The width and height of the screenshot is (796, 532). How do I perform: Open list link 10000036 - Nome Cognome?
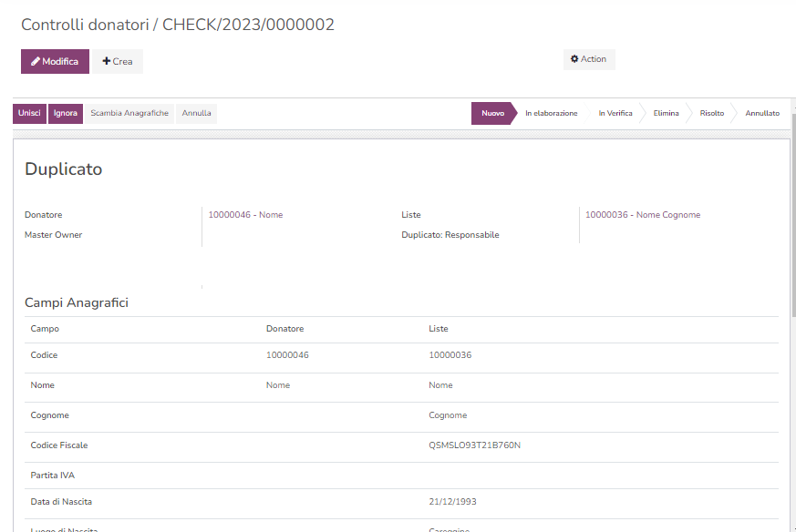coord(642,215)
